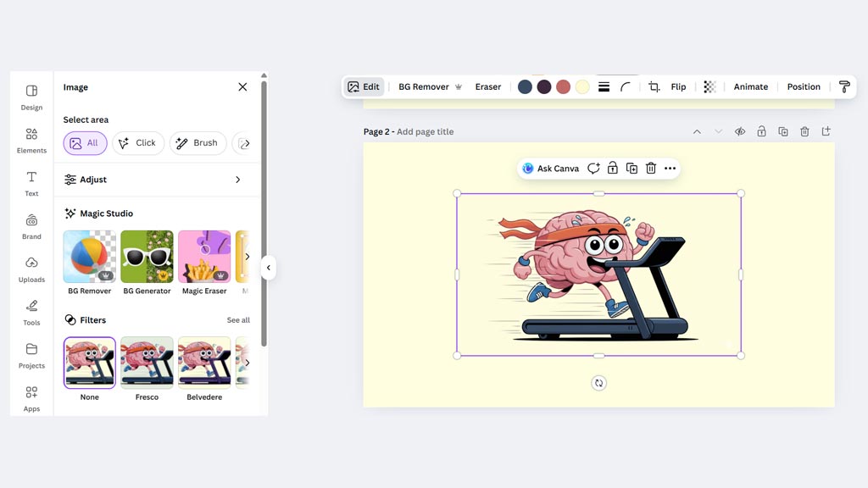Open the Brand sidebar tab
Screen dimensions: 868x488
click(31, 227)
